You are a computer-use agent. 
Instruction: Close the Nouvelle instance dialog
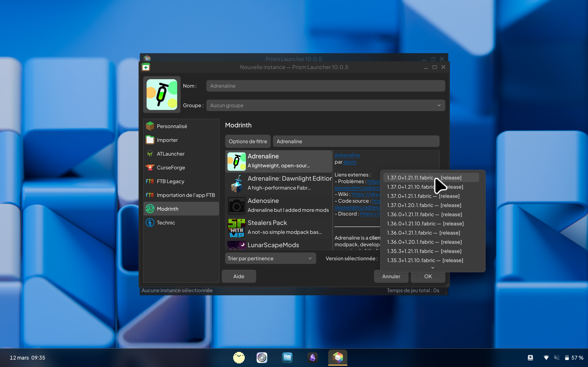coord(443,67)
